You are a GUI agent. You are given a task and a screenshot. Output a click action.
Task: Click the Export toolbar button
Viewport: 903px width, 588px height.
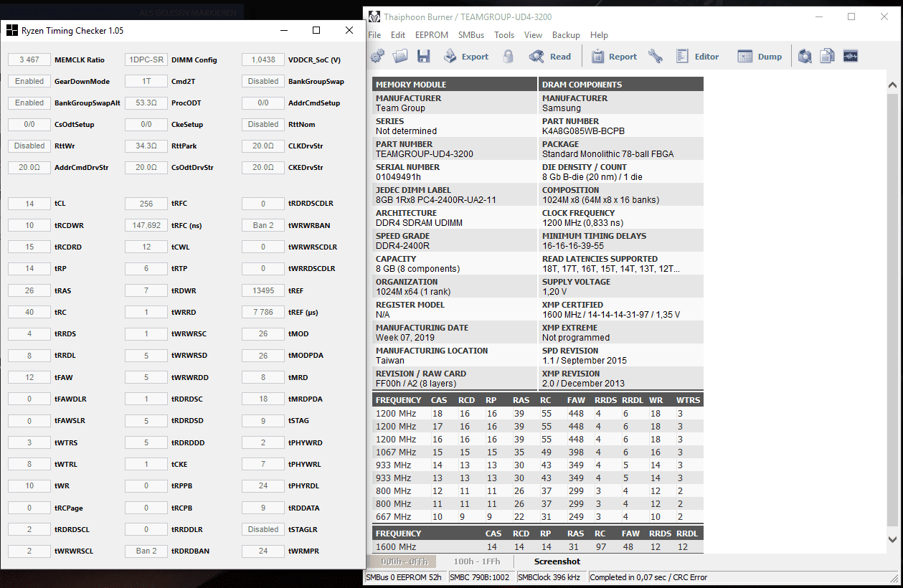465,57
